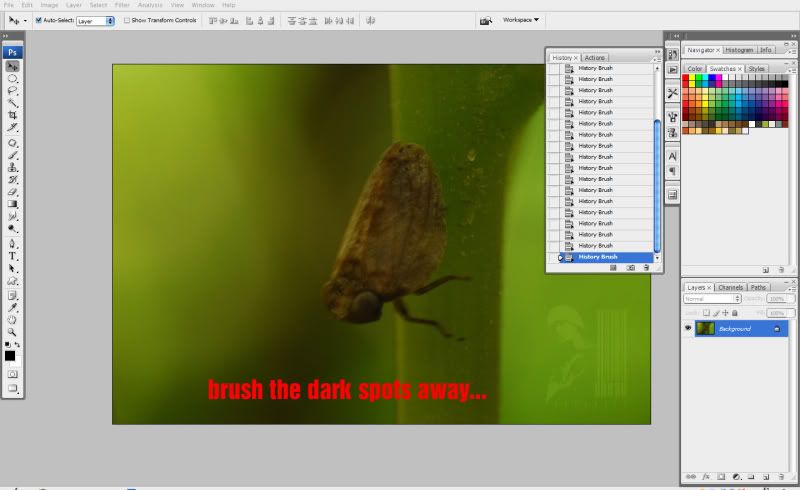Create new snapshot in History panel
This screenshot has height=490, width=800.
(x=631, y=268)
